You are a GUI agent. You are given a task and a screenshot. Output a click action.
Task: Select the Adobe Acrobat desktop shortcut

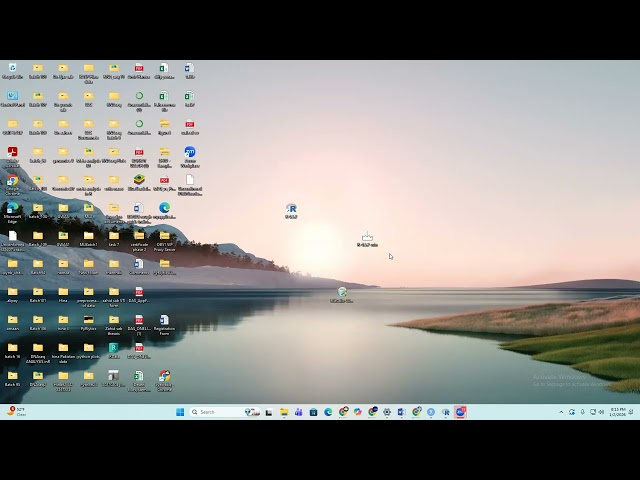12,153
